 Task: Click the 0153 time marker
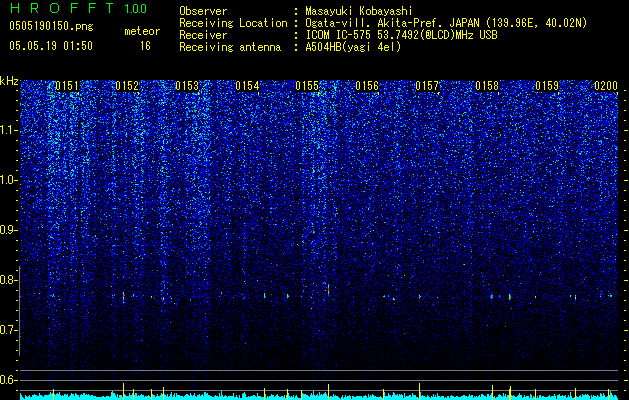187,86
